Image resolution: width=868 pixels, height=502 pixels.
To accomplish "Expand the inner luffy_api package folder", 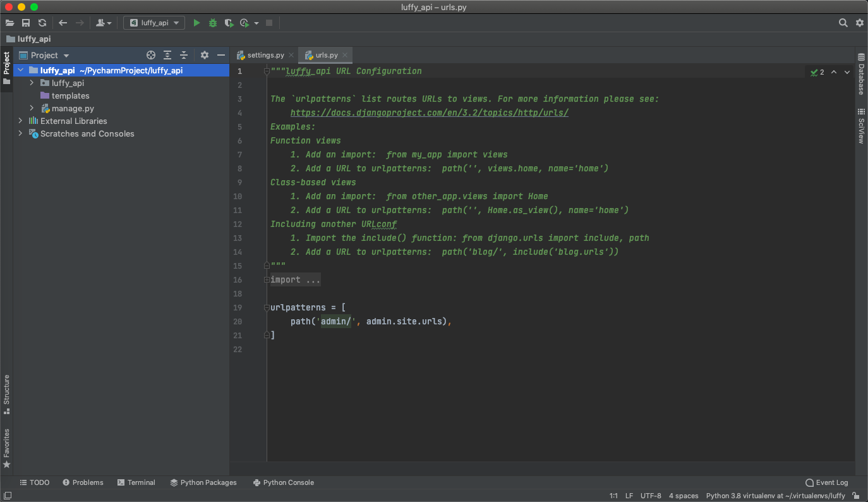I will 32,83.
